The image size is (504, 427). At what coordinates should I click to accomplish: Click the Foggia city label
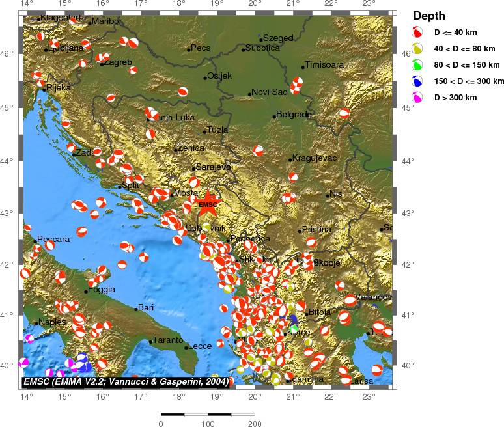[x=102, y=290]
